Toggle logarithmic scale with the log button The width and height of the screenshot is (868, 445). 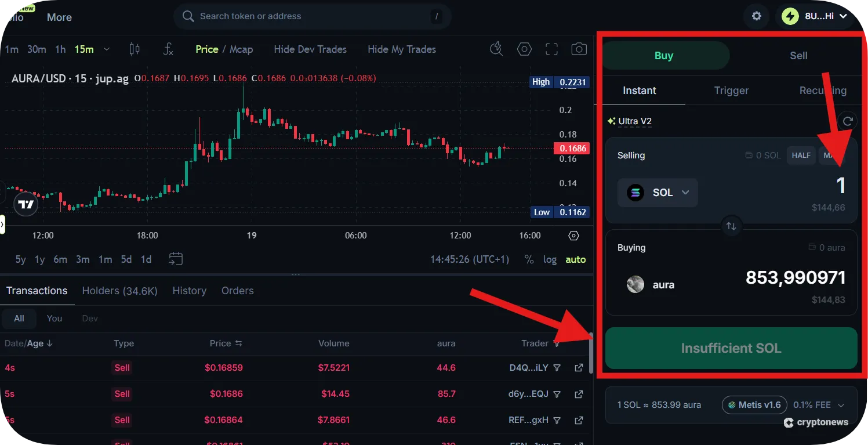tap(550, 259)
